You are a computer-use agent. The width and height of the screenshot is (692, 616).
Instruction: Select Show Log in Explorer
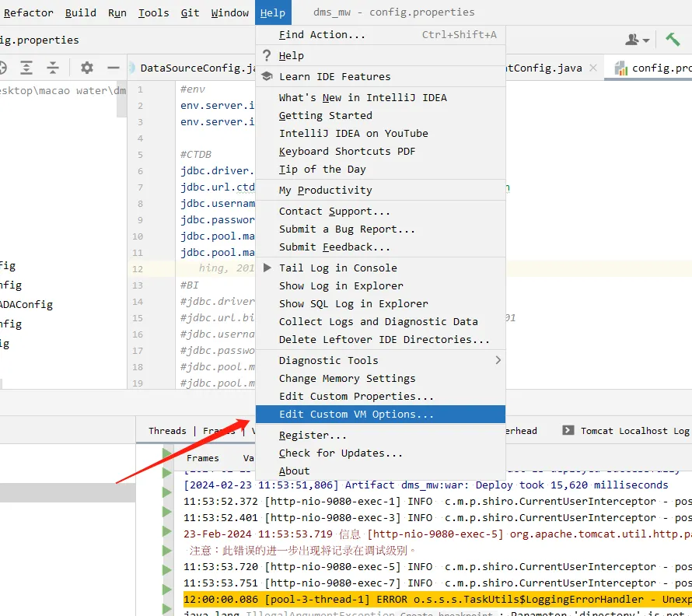click(x=380, y=285)
